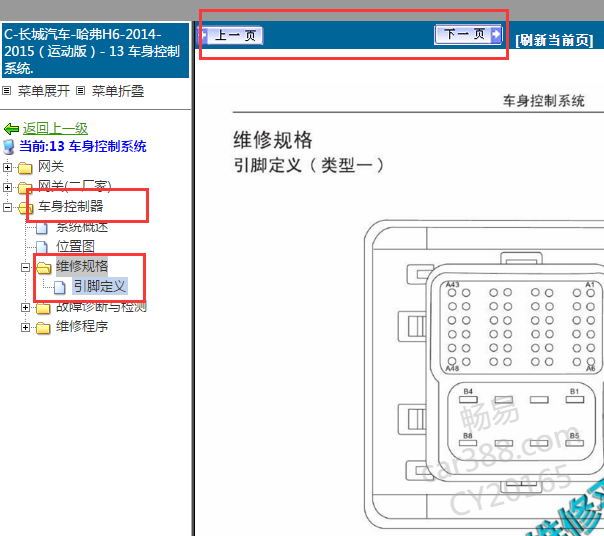Click the icon beside 菜单展开

[6, 91]
